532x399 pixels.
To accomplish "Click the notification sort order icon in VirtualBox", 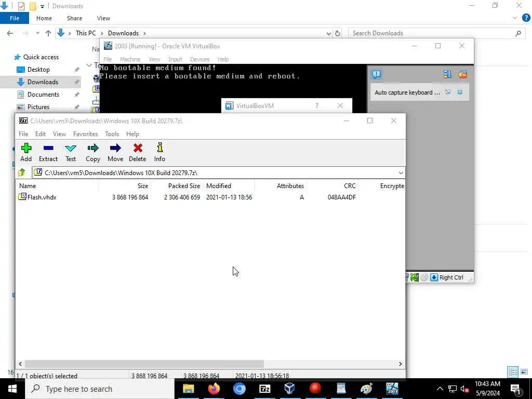I will [447, 74].
